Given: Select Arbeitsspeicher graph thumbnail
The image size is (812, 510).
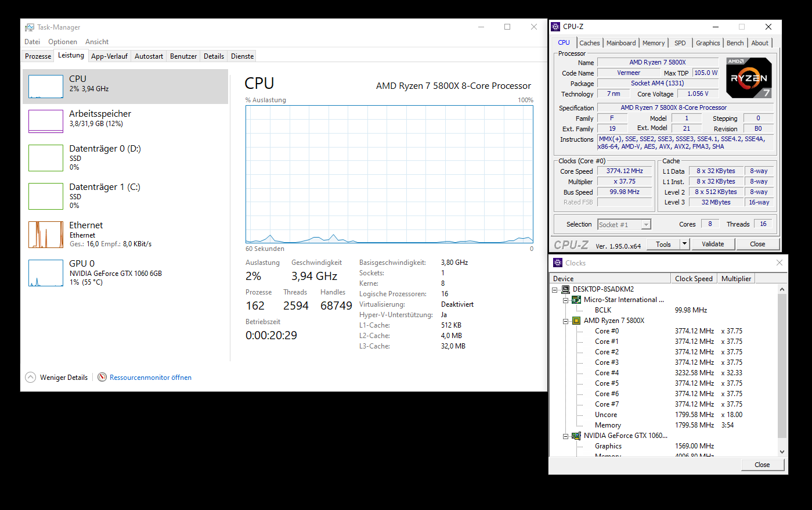Looking at the screenshot, I should tap(46, 121).
